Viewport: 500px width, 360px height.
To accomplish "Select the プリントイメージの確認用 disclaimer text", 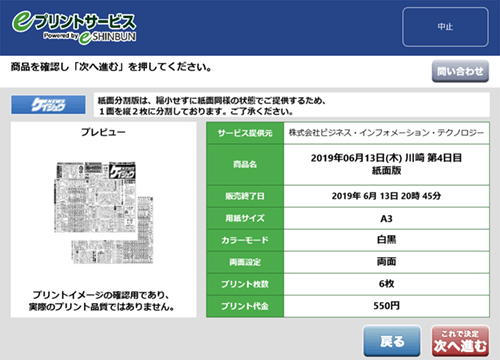I will pyautogui.click(x=102, y=301).
